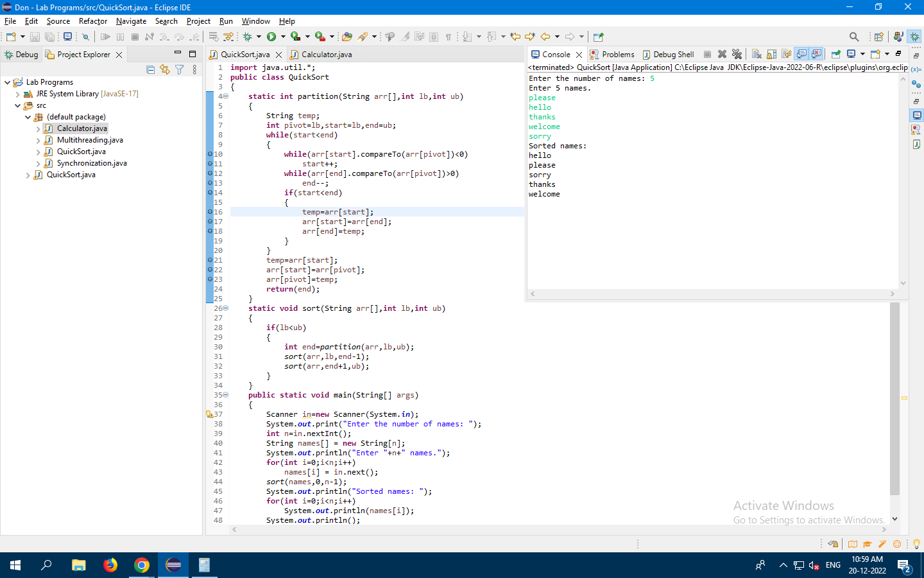This screenshot has height=578, width=924.
Task: Click the Step Over icon
Action: click(x=179, y=37)
